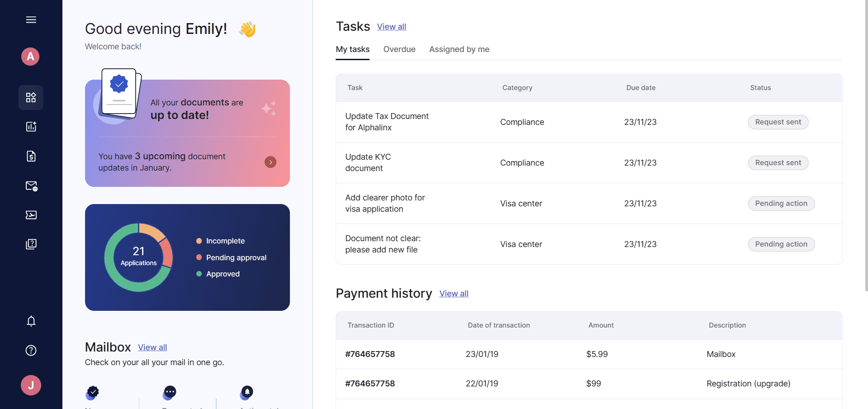Select the Incomplete legend item
The width and height of the screenshot is (868, 409).
(220, 241)
